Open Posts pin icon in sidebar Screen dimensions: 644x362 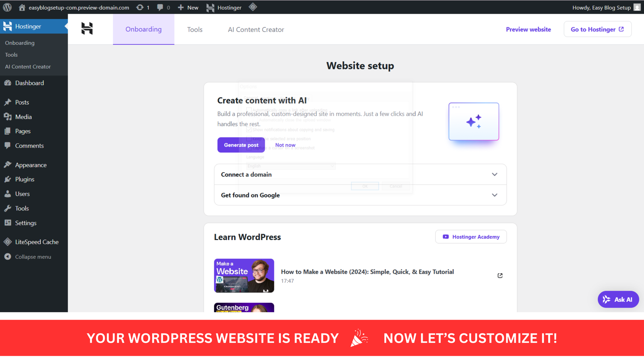click(x=8, y=102)
